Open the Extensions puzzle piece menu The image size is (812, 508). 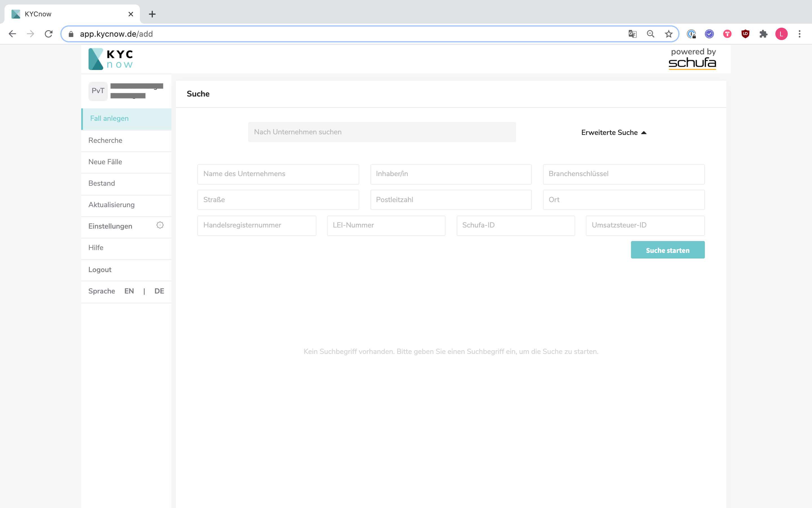(x=763, y=34)
